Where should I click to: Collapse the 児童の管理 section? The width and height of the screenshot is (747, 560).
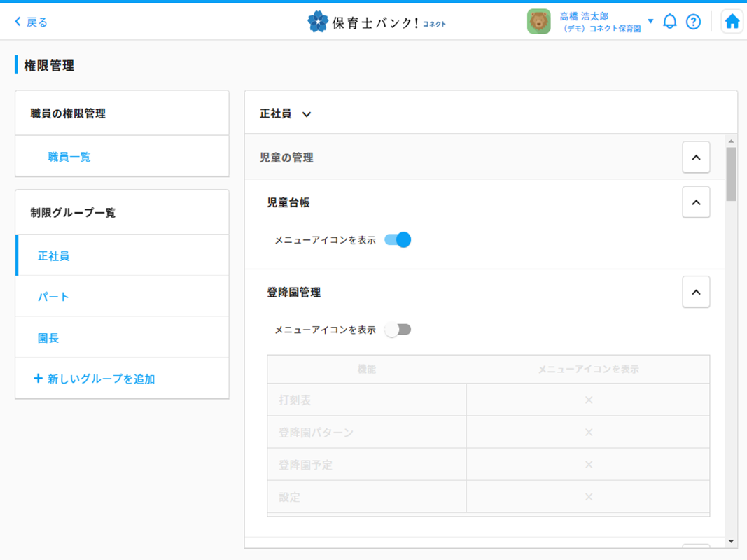click(x=695, y=157)
